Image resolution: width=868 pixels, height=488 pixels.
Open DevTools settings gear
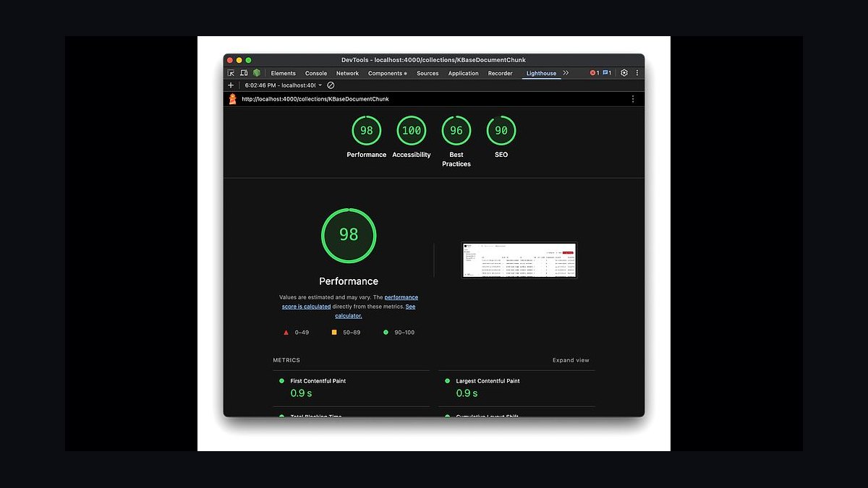[624, 73]
